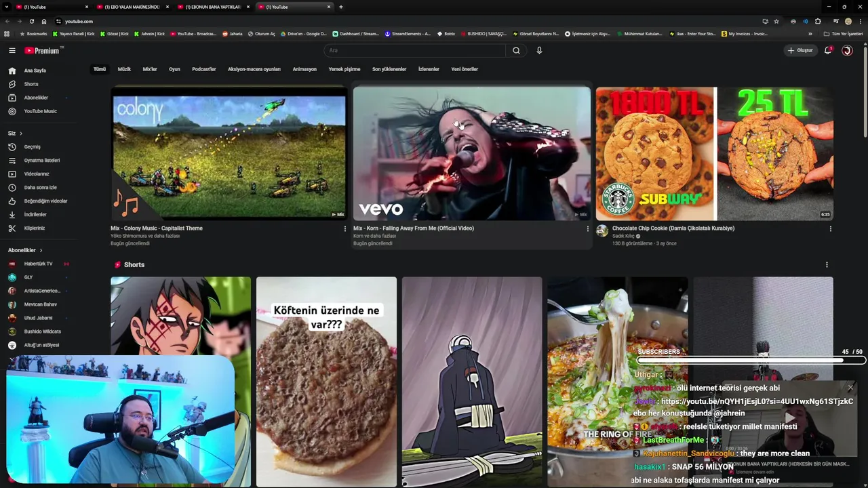868x488 pixels.
Task: Open GLY subscription channel
Action: (28, 277)
